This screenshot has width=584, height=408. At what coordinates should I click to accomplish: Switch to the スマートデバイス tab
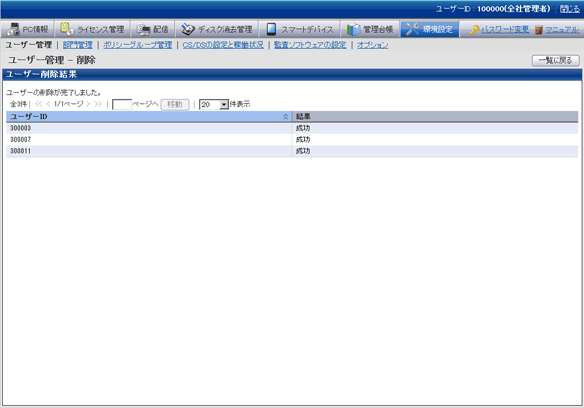point(299,29)
